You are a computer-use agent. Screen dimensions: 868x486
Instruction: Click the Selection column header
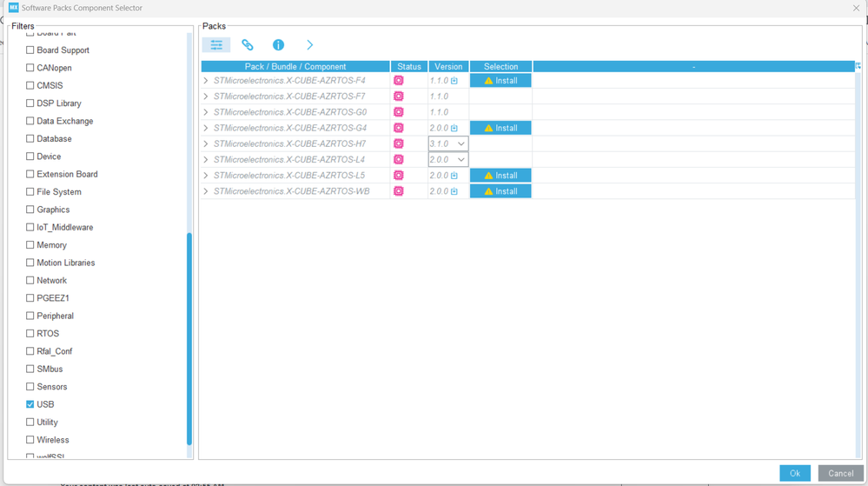(x=501, y=66)
